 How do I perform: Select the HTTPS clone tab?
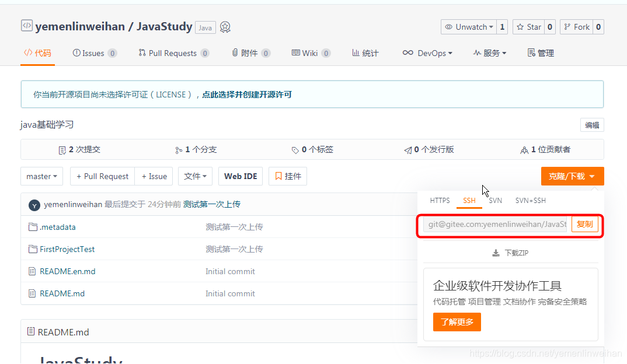tap(440, 200)
